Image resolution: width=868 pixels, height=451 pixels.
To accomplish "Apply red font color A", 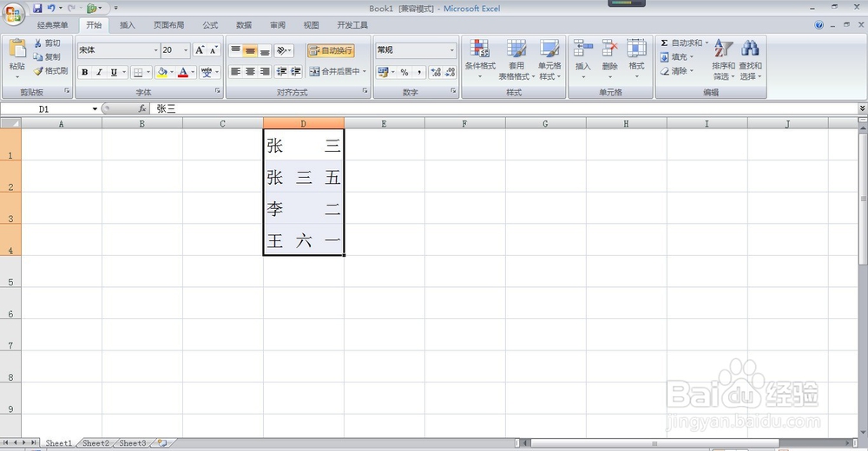I will (183, 72).
